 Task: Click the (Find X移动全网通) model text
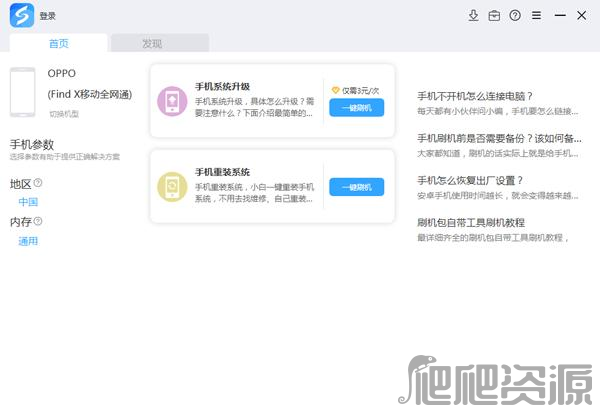pyautogui.click(x=90, y=94)
